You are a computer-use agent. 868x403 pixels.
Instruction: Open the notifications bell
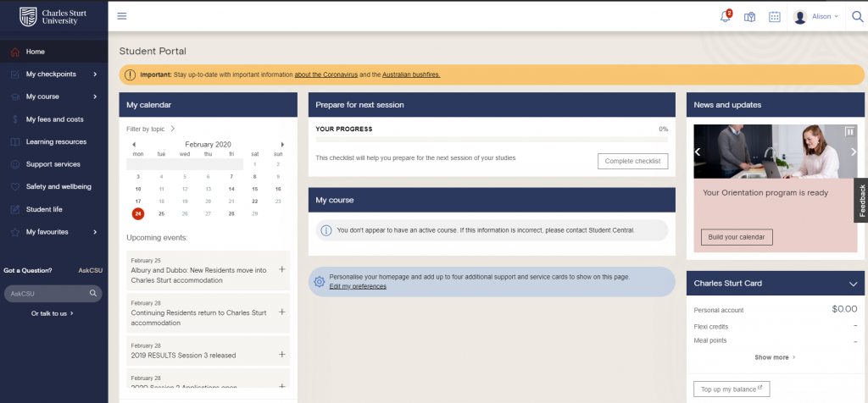point(726,16)
